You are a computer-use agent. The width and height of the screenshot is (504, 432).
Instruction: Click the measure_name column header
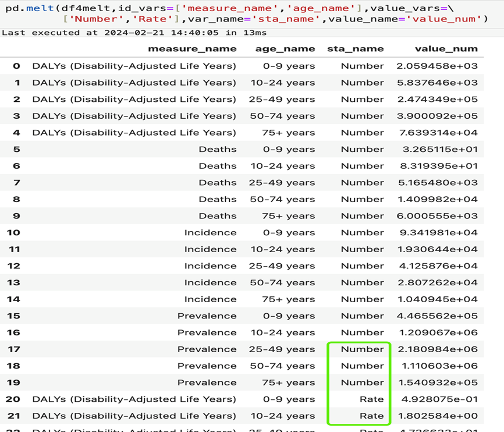192,49
